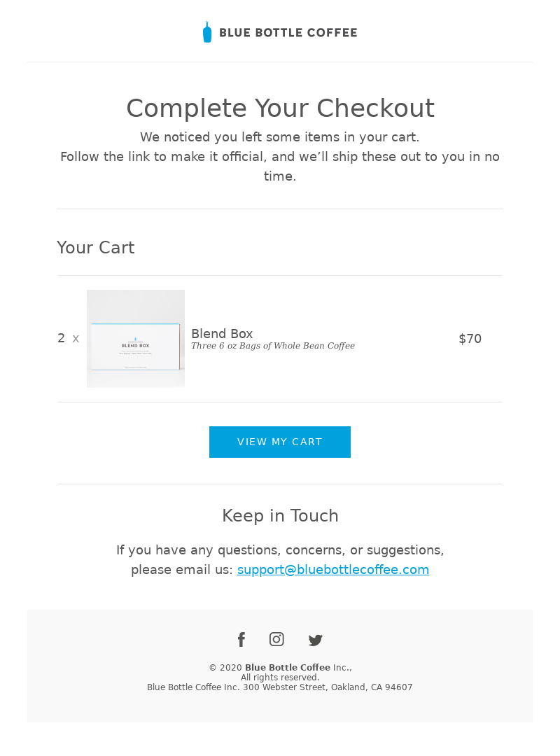Open the Twitter bird icon

pos(316,640)
